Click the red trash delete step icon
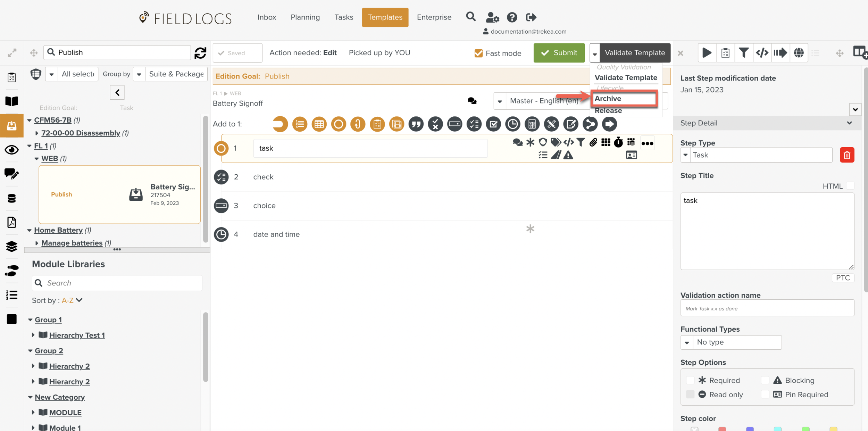Image resolution: width=868 pixels, height=431 pixels. [x=847, y=155]
